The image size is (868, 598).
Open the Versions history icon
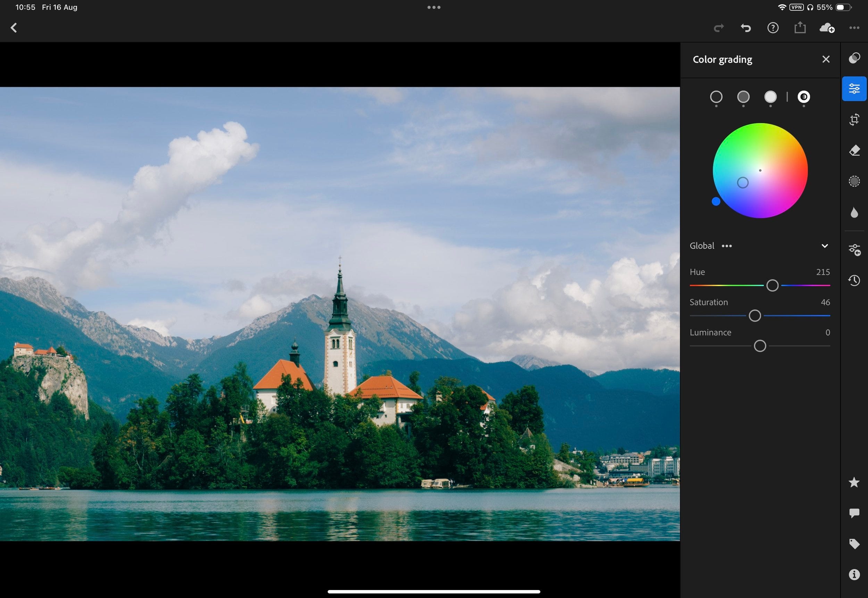pyautogui.click(x=854, y=280)
